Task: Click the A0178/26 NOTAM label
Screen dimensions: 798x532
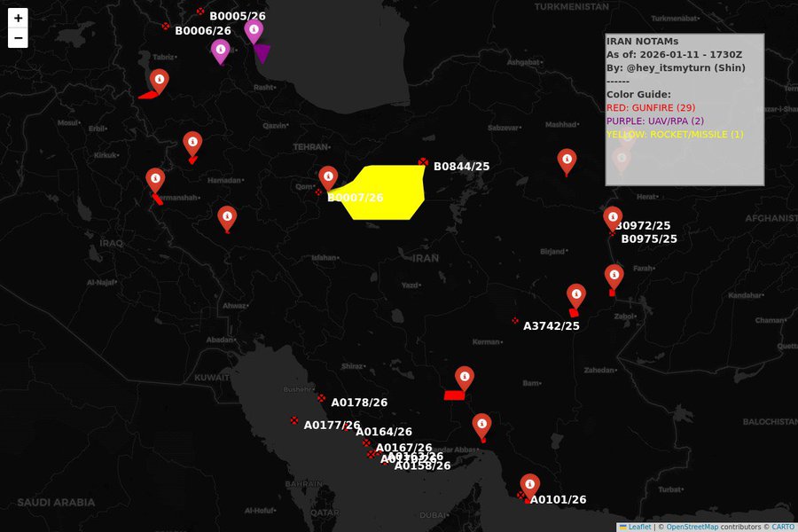Action: click(359, 403)
